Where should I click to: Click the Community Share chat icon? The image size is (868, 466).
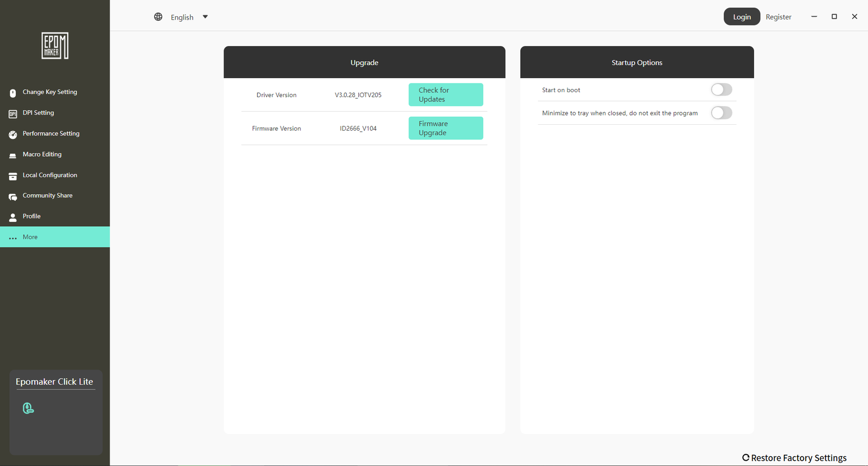[13, 197]
